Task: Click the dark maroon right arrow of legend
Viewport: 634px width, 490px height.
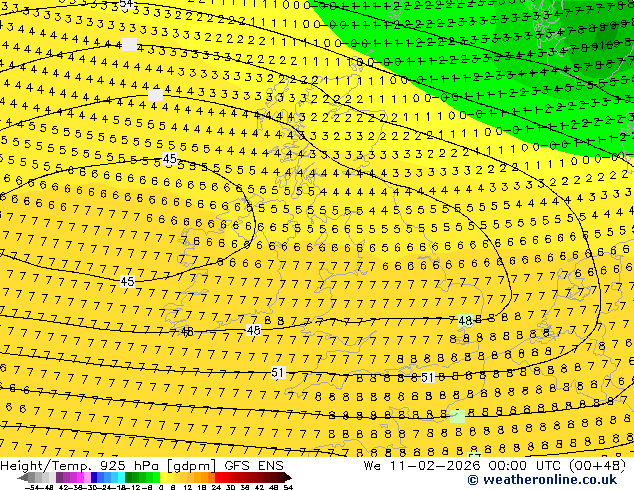Action: point(287,477)
